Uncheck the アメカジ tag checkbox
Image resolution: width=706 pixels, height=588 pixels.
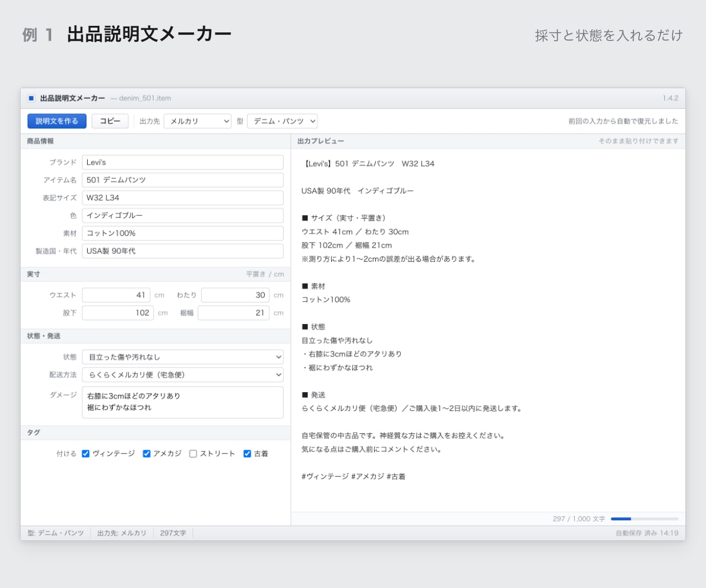pos(146,453)
